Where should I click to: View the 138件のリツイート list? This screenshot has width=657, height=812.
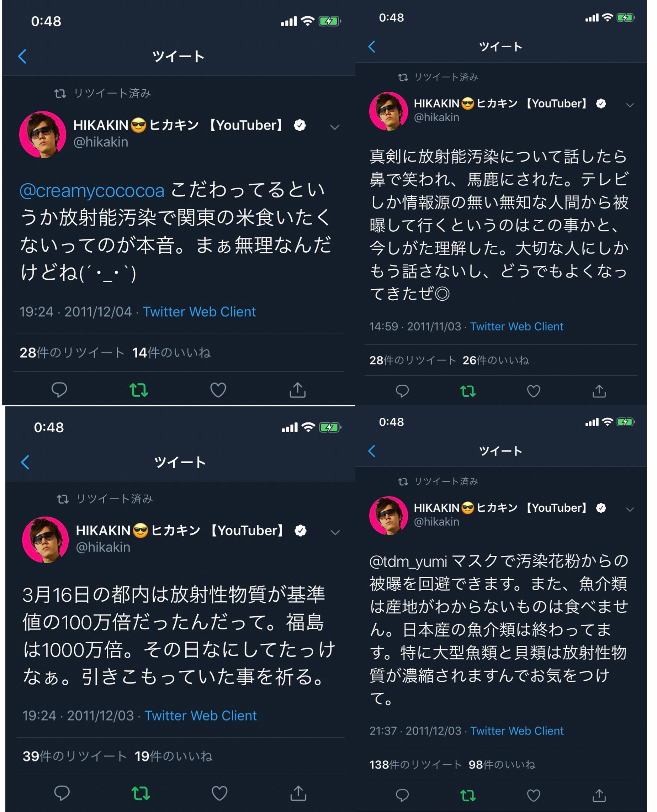click(415, 765)
